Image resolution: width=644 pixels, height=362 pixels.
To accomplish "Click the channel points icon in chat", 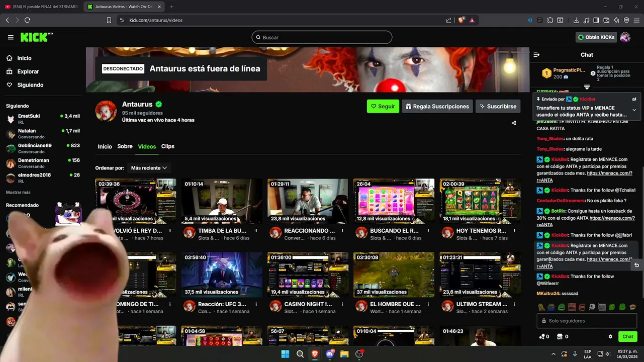I will (541, 337).
